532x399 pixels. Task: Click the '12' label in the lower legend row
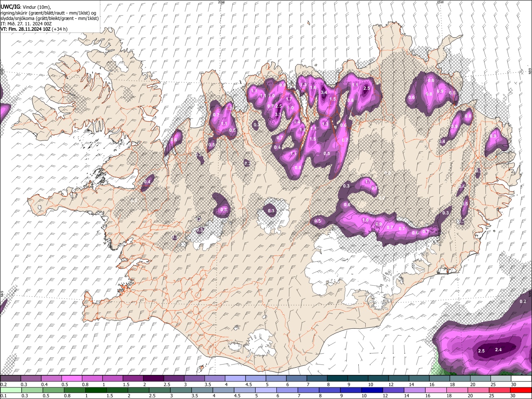(385, 396)
